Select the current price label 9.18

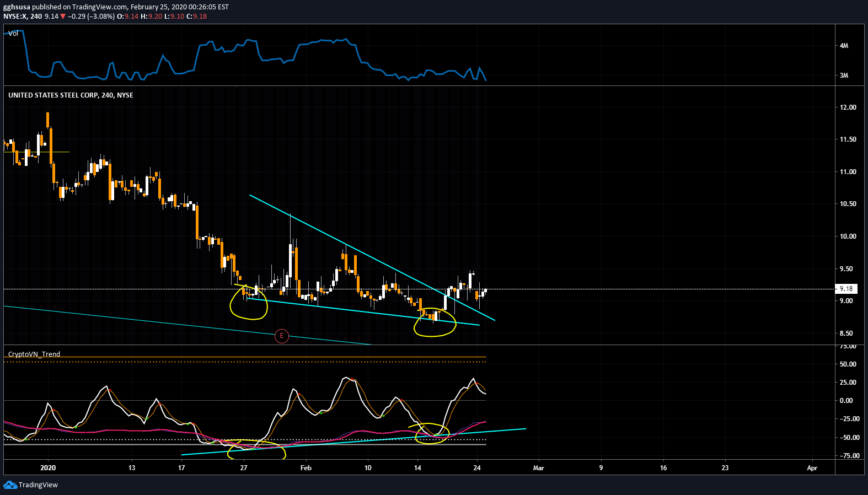(846, 289)
